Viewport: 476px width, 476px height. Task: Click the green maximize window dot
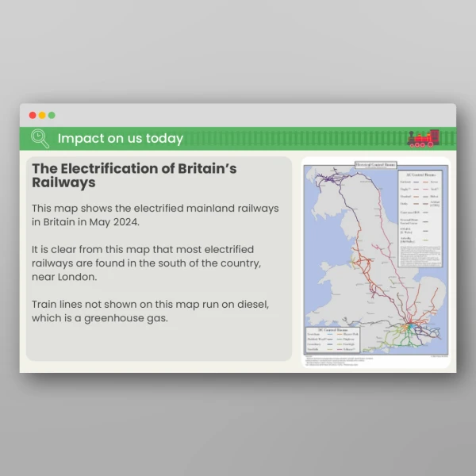point(52,115)
